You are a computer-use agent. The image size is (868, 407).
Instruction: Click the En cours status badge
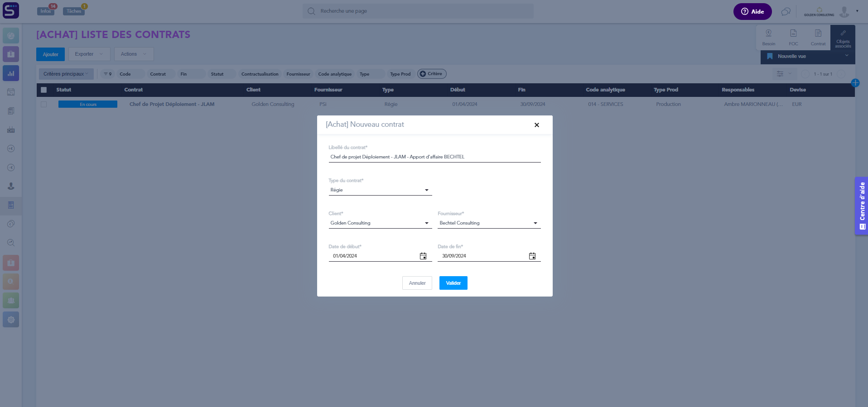[x=88, y=104]
